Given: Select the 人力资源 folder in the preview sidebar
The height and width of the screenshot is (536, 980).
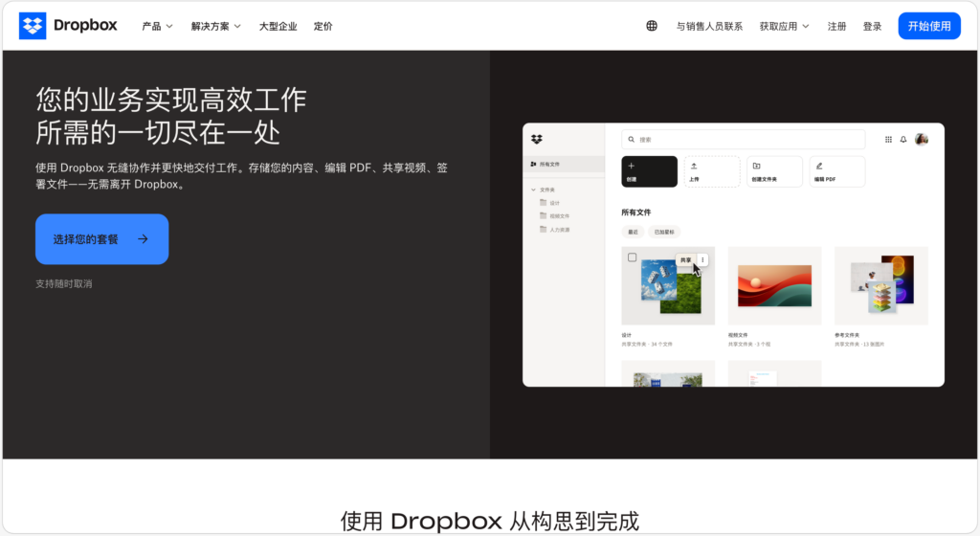Looking at the screenshot, I should tap(554, 230).
